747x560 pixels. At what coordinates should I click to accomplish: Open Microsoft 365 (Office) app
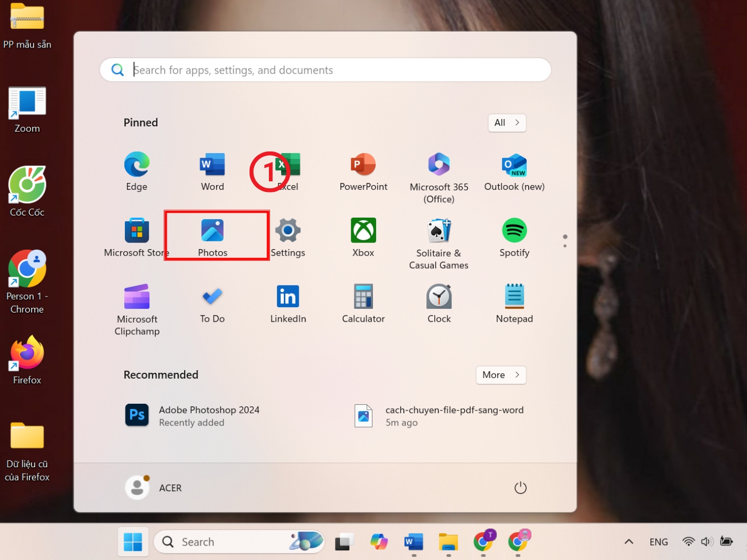439,178
